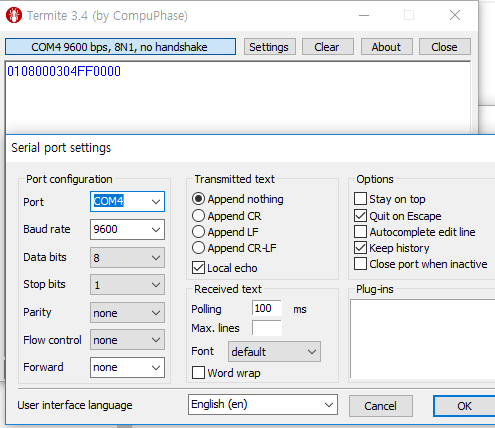This screenshot has height=428, width=495.
Task: Click the Termite red bug app icon
Action: (x=14, y=15)
